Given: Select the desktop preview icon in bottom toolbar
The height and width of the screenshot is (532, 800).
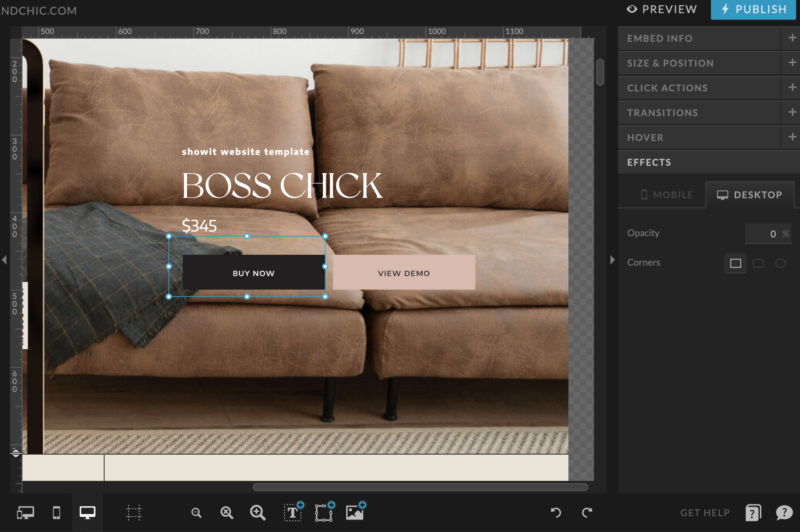Looking at the screenshot, I should (87, 513).
